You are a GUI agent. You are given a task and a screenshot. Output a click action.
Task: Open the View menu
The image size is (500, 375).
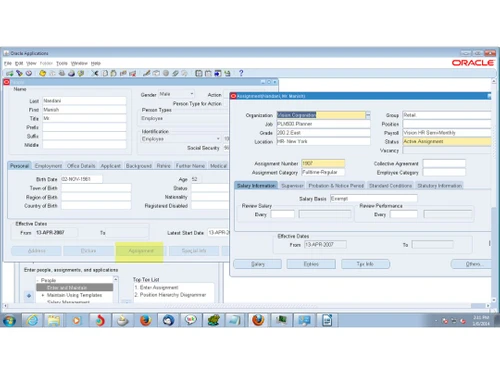coord(31,63)
